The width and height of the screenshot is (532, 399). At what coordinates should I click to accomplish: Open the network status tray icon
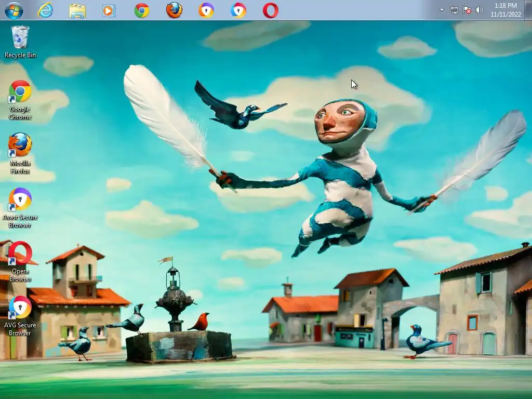[x=454, y=10]
